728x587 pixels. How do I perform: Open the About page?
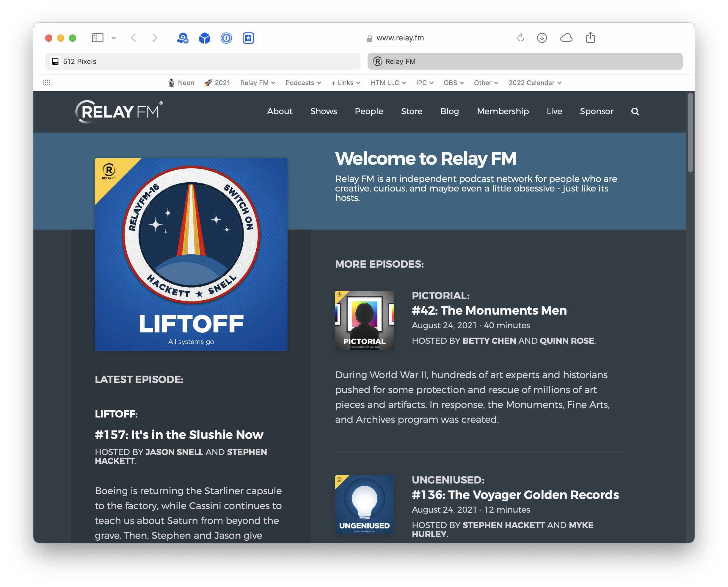279,111
